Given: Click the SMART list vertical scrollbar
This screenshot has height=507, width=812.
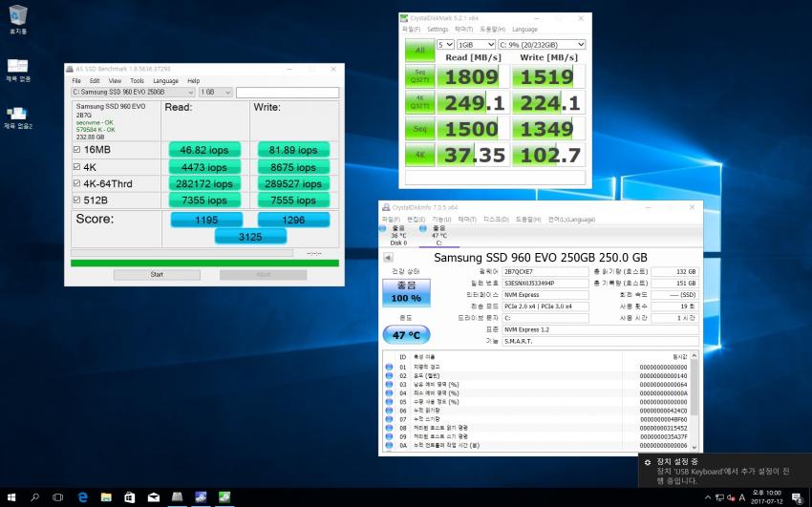Looking at the screenshot, I should click(694, 388).
